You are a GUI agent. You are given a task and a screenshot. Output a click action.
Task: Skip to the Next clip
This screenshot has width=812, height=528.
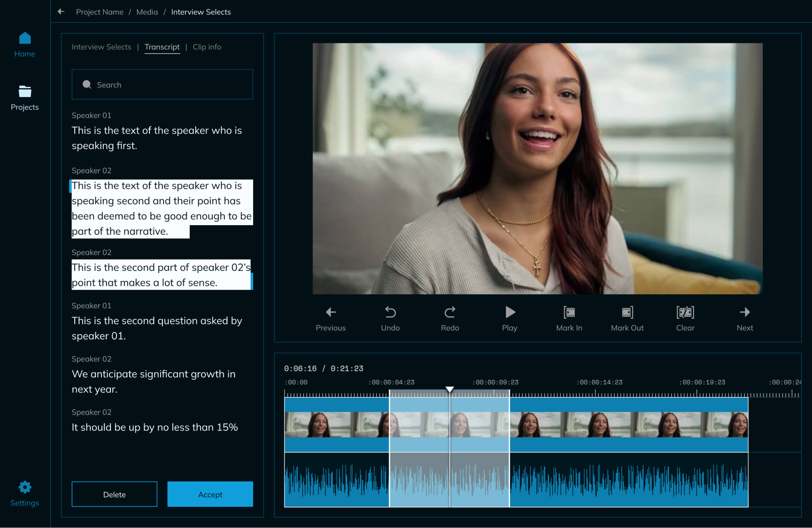744,312
